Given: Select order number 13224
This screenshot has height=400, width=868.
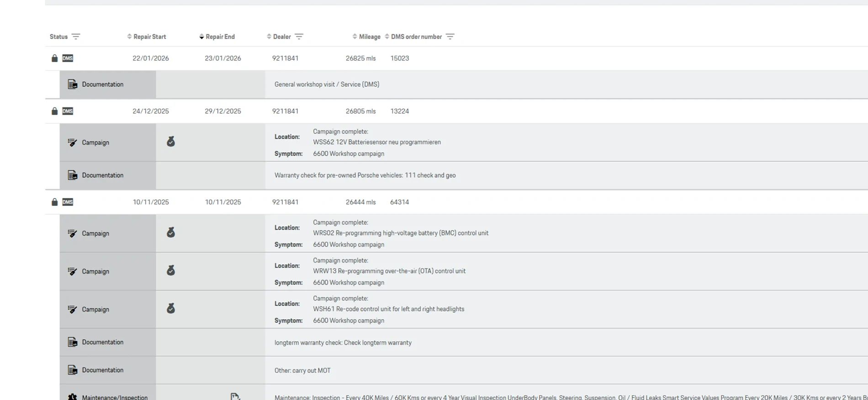Looking at the screenshot, I should coord(400,111).
